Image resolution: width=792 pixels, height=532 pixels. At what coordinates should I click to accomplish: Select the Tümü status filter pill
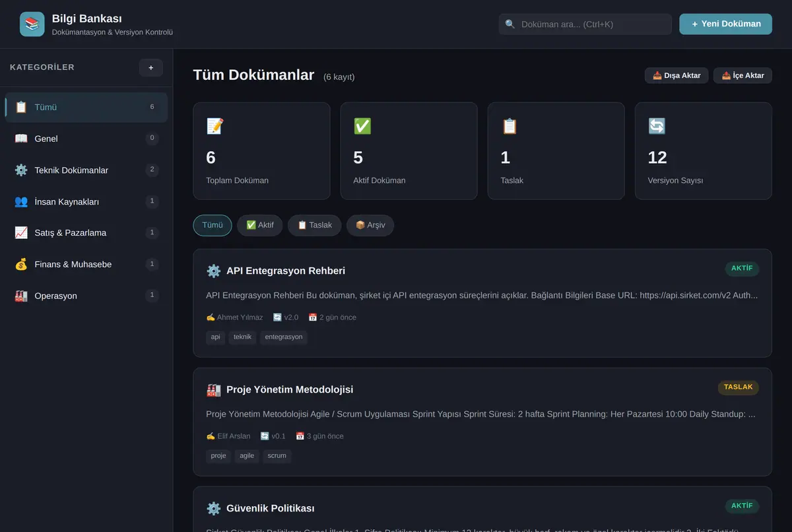click(x=213, y=225)
